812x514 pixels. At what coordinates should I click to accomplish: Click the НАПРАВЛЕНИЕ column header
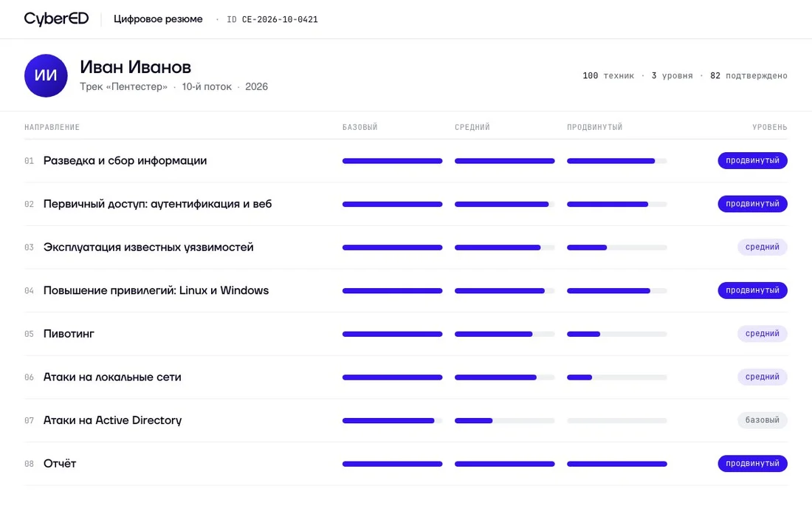[52, 127]
